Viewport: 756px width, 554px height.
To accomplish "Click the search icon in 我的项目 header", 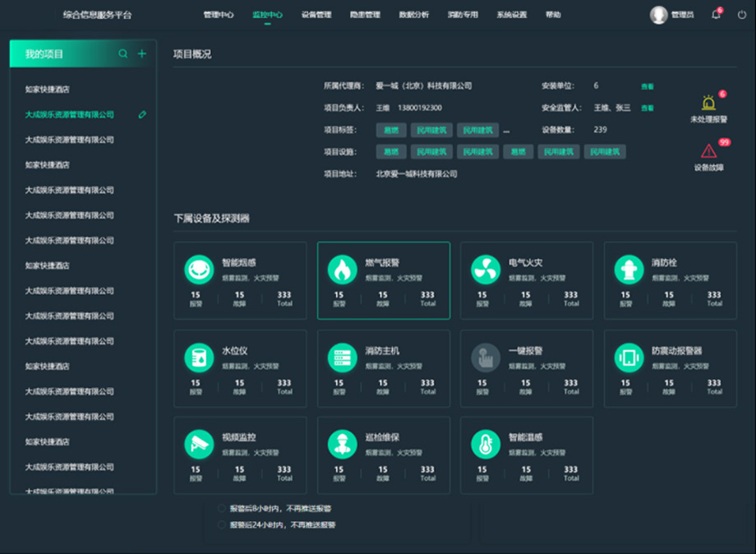I will 123,54.
